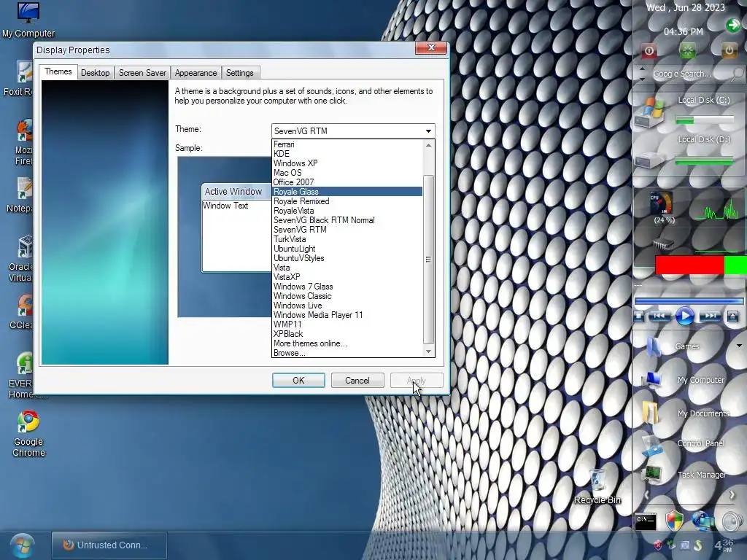The height and width of the screenshot is (560, 747).
Task: Select XPBlack theme
Action: (347, 334)
